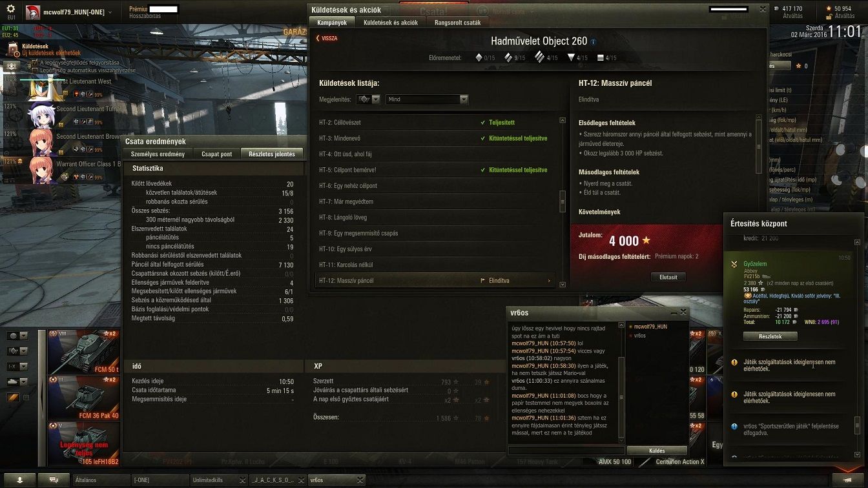The image size is (868, 488).
Task: Toggle Legénység automatikus visszahelyezése checkbox
Action: (35, 70)
